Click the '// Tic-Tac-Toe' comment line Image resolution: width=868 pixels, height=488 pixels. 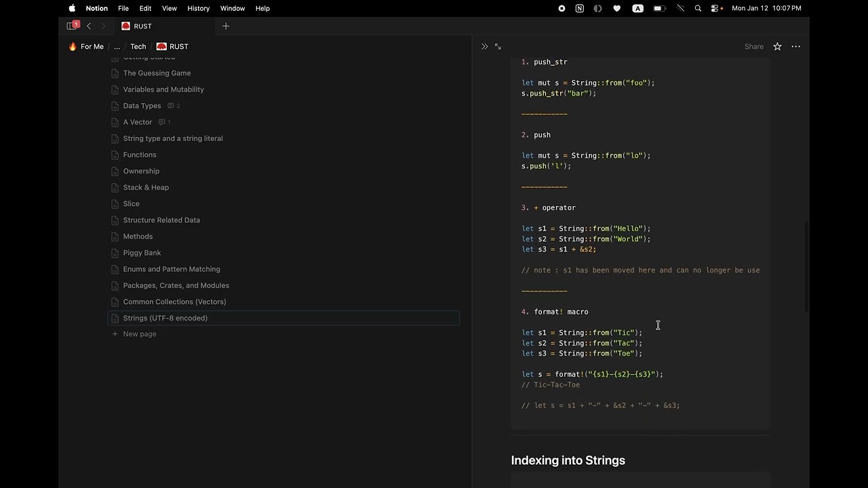click(x=551, y=385)
